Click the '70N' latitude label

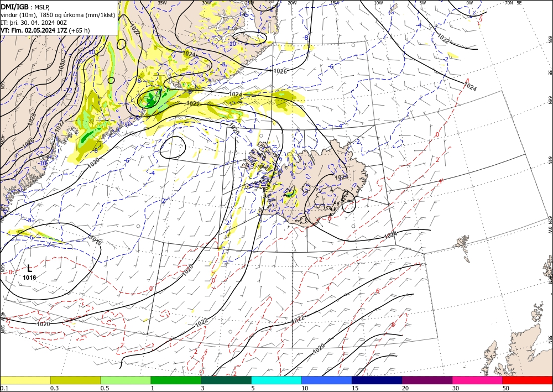pos(509,3)
